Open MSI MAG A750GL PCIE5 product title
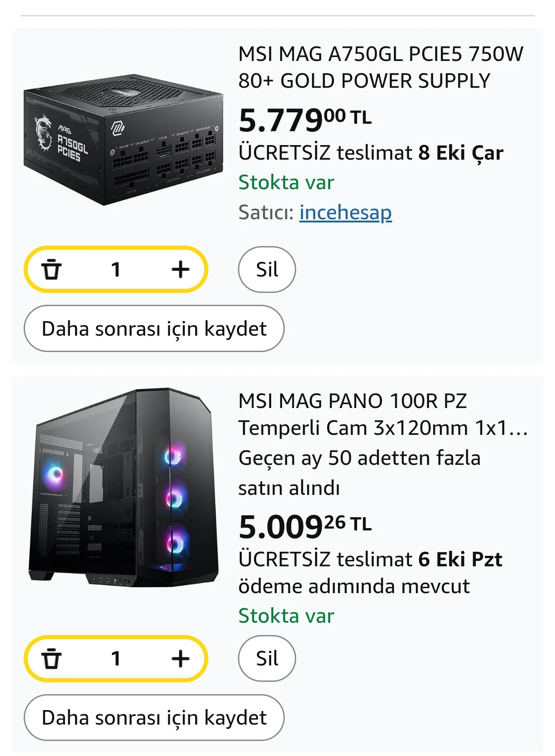555x756 pixels. pyautogui.click(x=380, y=67)
